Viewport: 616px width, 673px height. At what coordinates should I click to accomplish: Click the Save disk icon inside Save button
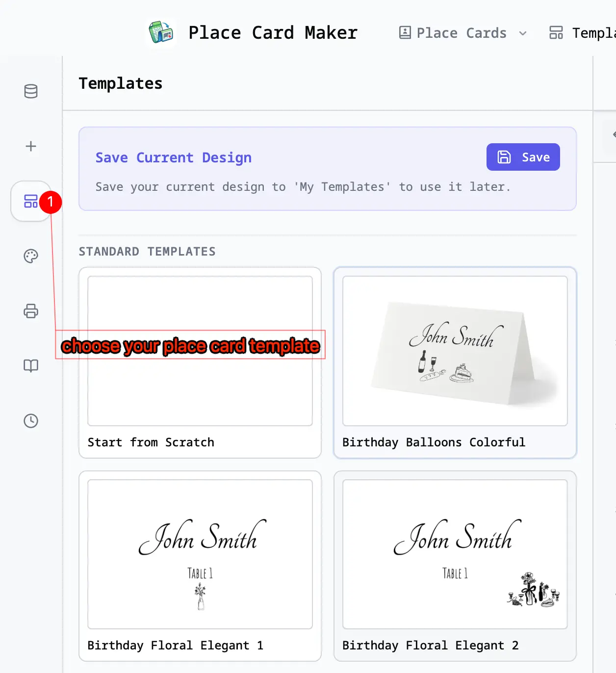point(505,157)
